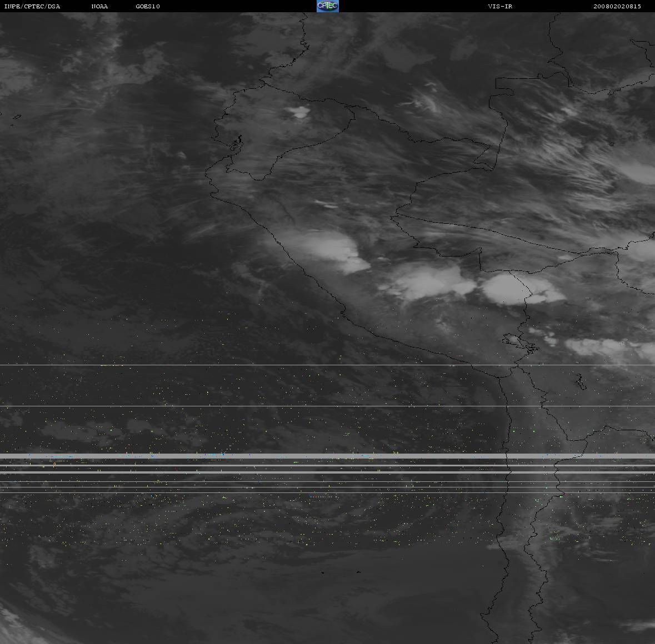Click the VIS-IR channel label

pyautogui.click(x=500, y=6)
